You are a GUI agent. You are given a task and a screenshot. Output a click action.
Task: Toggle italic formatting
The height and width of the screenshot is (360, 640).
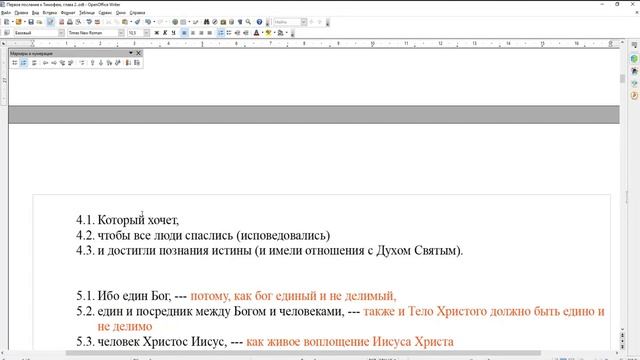(165, 33)
